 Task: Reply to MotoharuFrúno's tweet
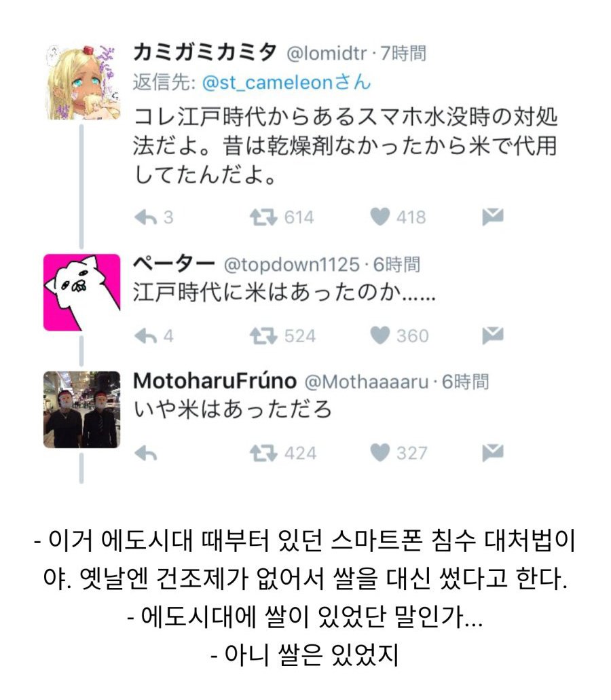[x=145, y=454]
